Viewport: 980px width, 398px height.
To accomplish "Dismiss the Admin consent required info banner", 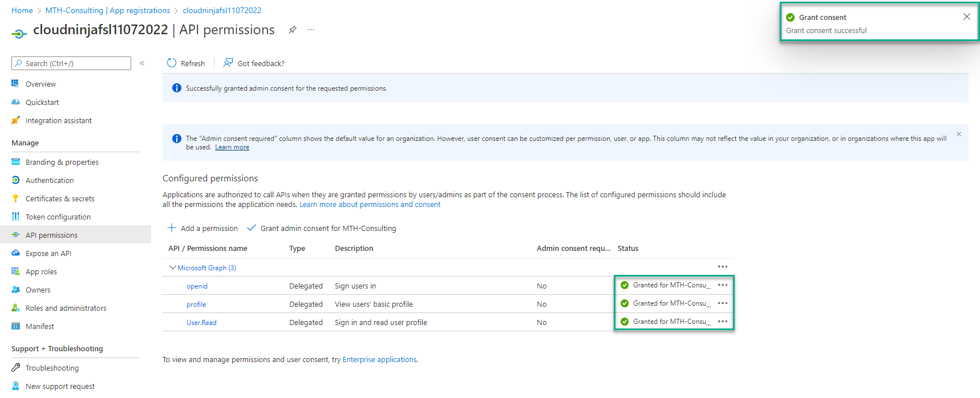I will pyautogui.click(x=959, y=134).
